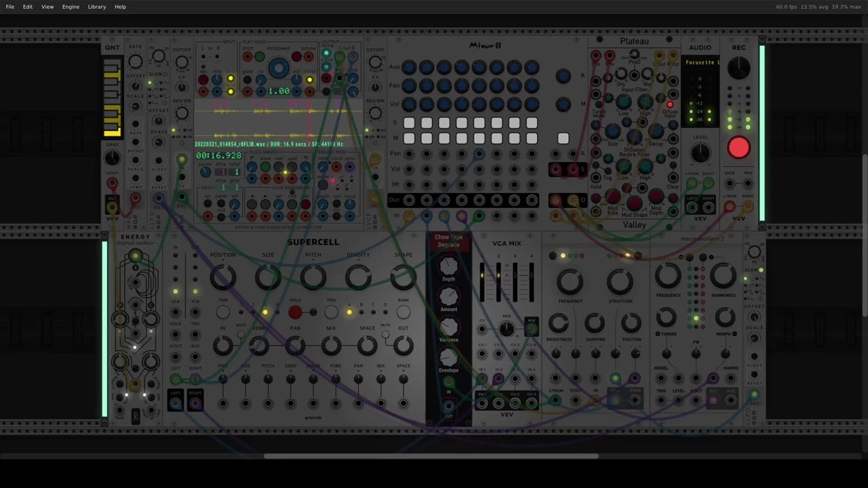Click the VCA MIX channel 1 fader
This screenshot has width=868, height=488.
(482, 282)
